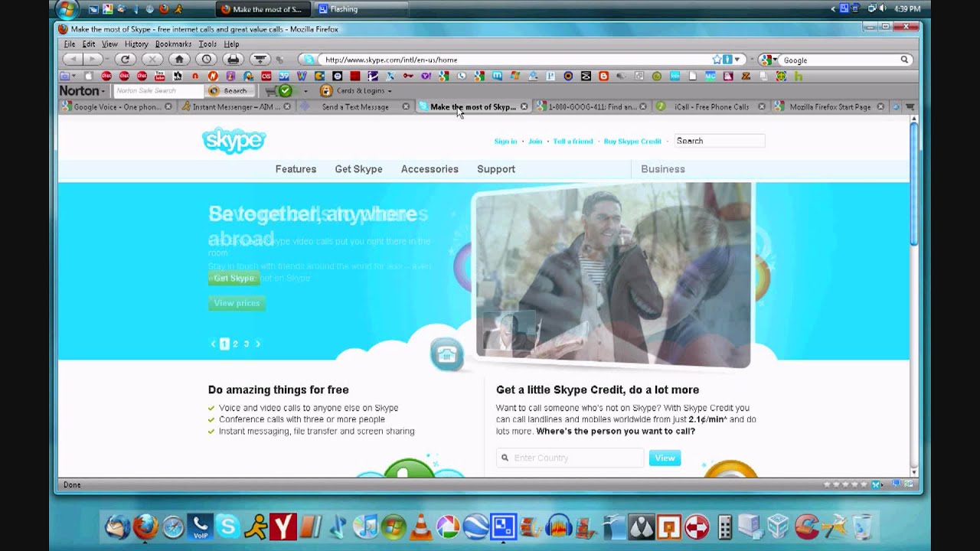Click the Enter Country input field
980x551 pixels.
coord(570,458)
